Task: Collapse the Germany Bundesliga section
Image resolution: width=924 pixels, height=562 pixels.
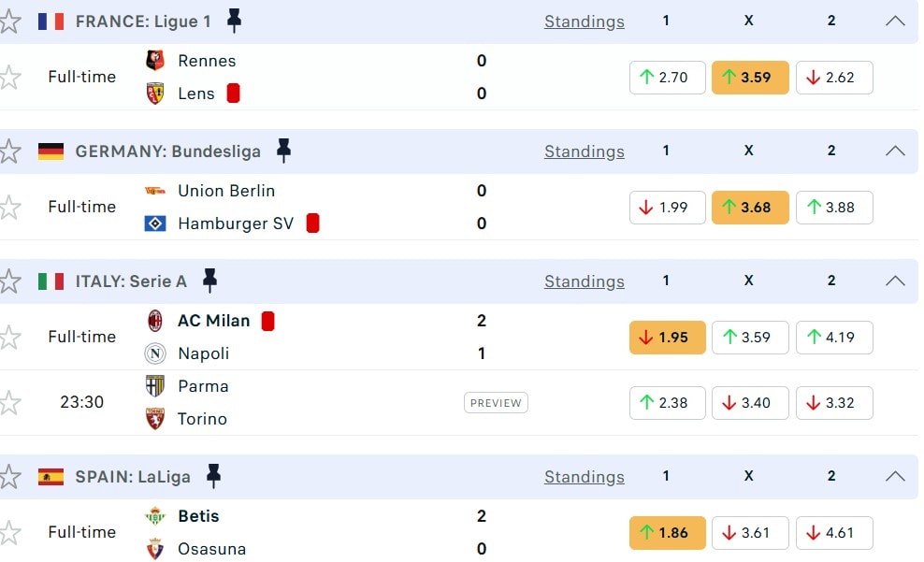Action: pyautogui.click(x=895, y=151)
